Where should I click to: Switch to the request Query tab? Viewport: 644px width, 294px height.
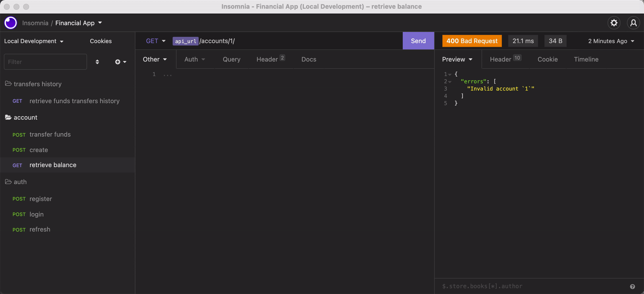pos(231,59)
